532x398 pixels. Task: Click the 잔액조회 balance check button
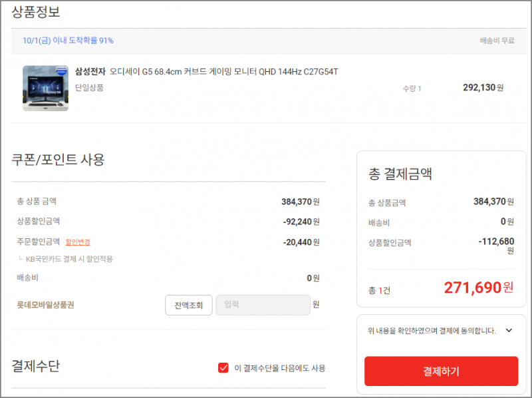[x=189, y=305]
